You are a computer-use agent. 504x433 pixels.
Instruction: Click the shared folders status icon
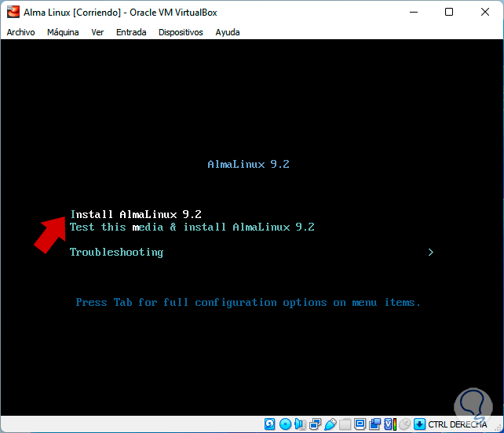tap(345, 424)
